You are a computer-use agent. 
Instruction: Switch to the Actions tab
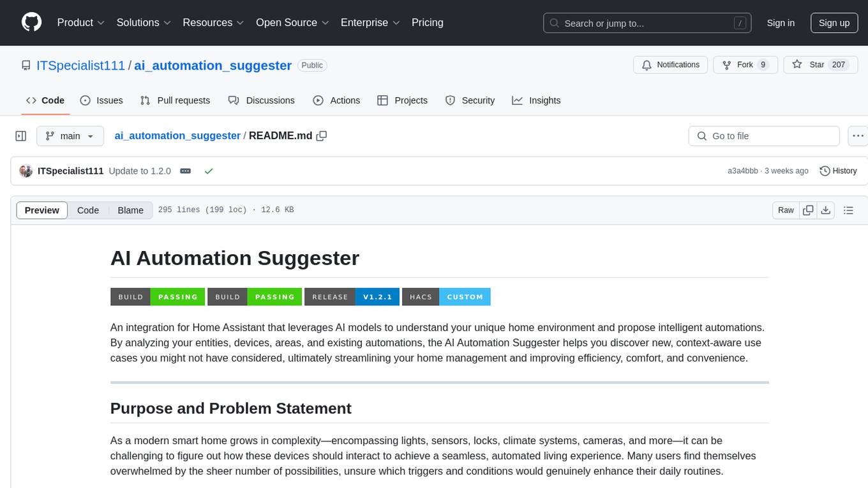[336, 100]
